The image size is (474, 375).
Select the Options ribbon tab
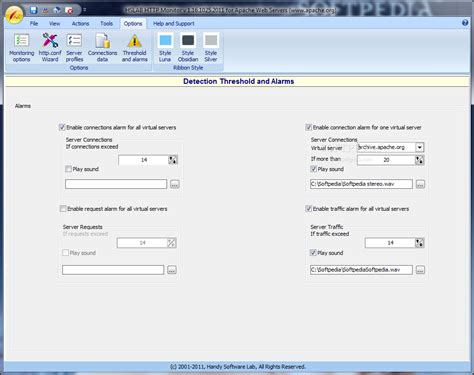point(133,24)
